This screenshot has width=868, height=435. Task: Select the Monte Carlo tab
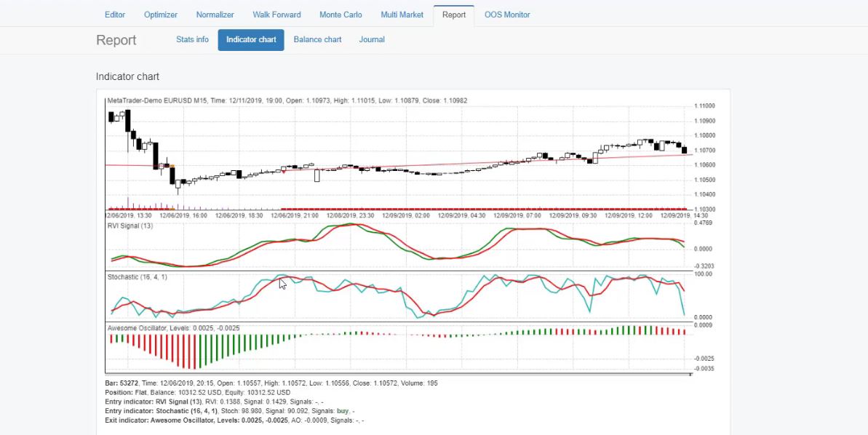click(341, 15)
